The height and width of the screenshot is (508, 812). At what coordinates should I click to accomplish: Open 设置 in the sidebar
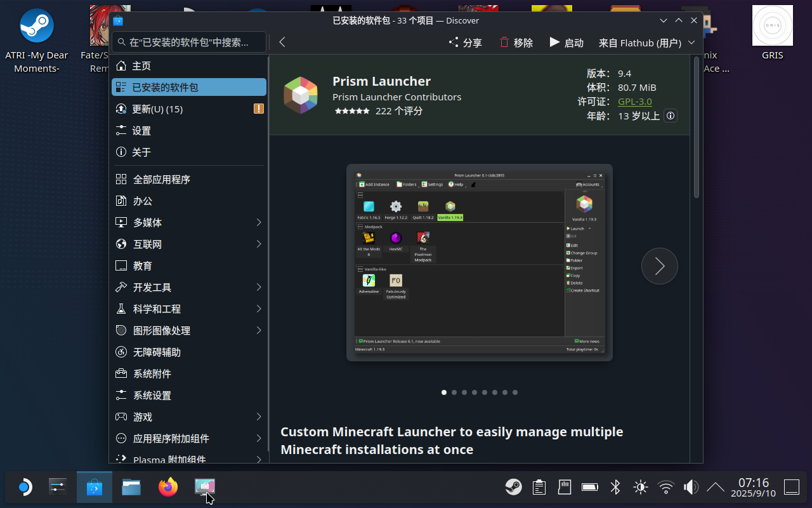tap(189, 130)
